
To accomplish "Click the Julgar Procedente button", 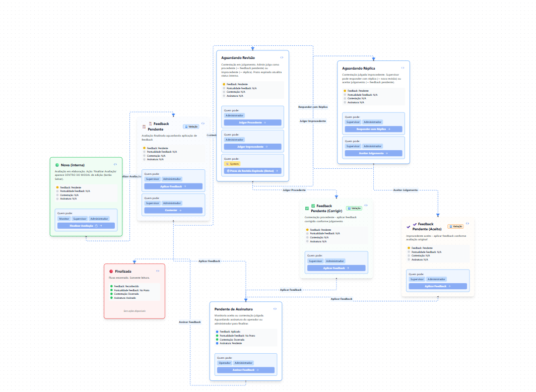I will click(x=252, y=122).
